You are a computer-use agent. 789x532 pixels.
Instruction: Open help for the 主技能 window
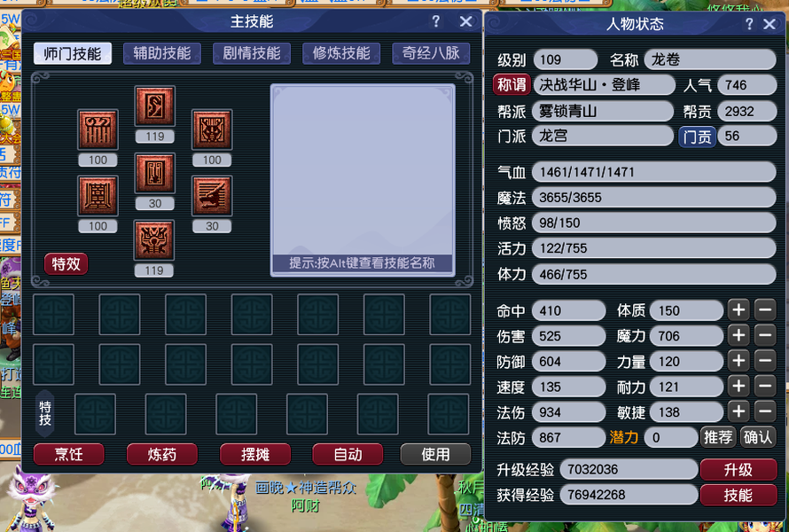click(436, 21)
